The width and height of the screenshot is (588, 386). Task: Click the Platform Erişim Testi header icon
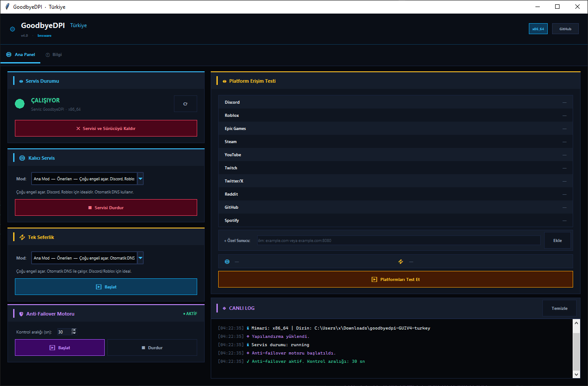(225, 81)
